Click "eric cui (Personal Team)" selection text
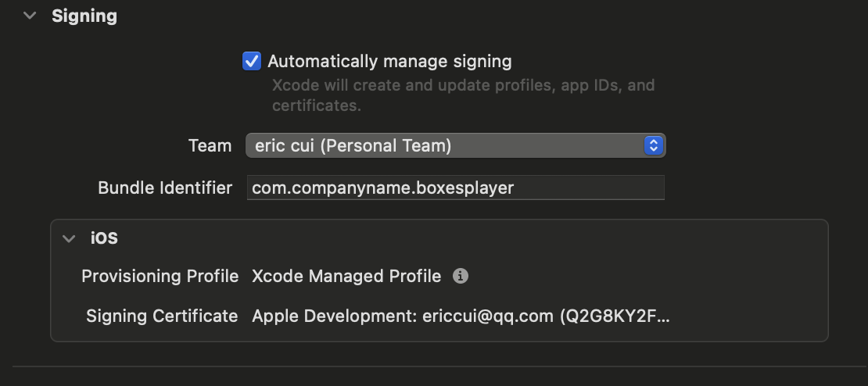Viewport: 868px width, 386px height. point(353,145)
